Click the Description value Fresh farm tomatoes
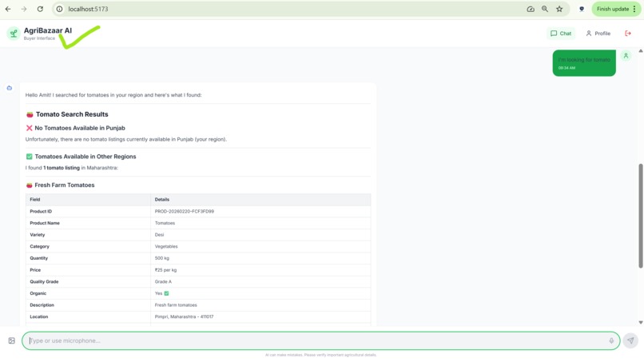Image resolution: width=644 pixels, height=362 pixels. point(176,305)
